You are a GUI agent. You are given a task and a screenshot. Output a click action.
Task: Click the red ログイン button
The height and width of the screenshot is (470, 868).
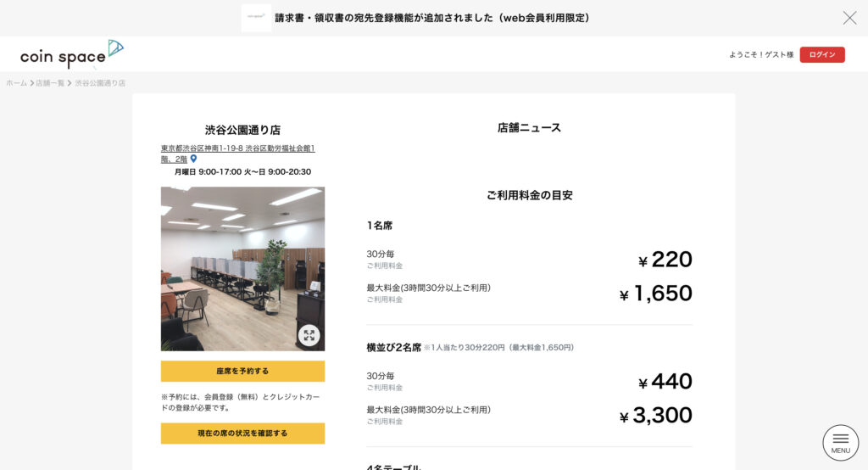click(822, 54)
